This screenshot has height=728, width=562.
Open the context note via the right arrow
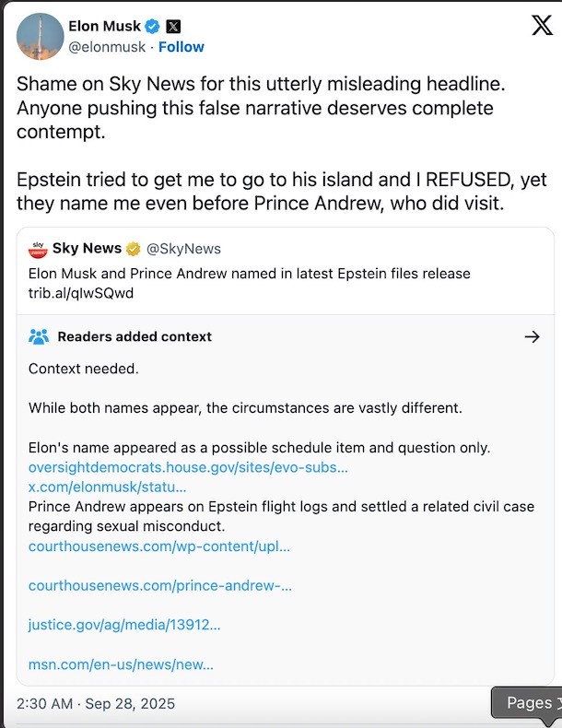tap(532, 336)
